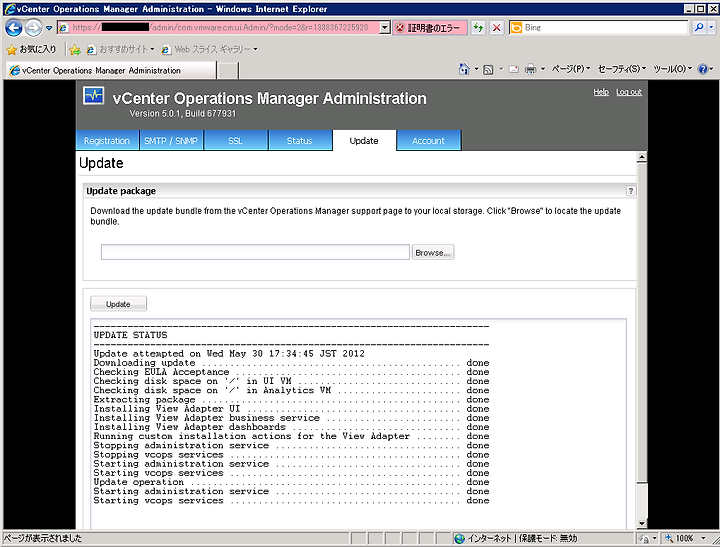Click the Read Mail icon
The height and width of the screenshot is (547, 720).
pyautogui.click(x=514, y=69)
